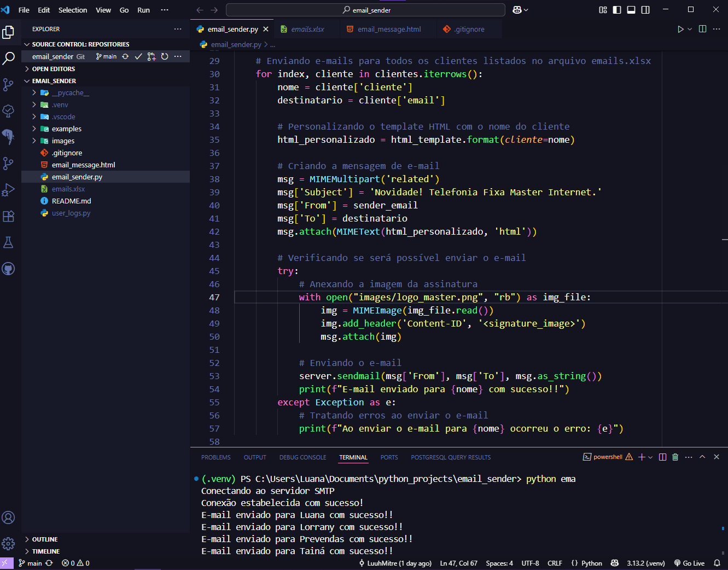The width and height of the screenshot is (728, 570).
Task: Open the File menu
Action: tap(24, 10)
